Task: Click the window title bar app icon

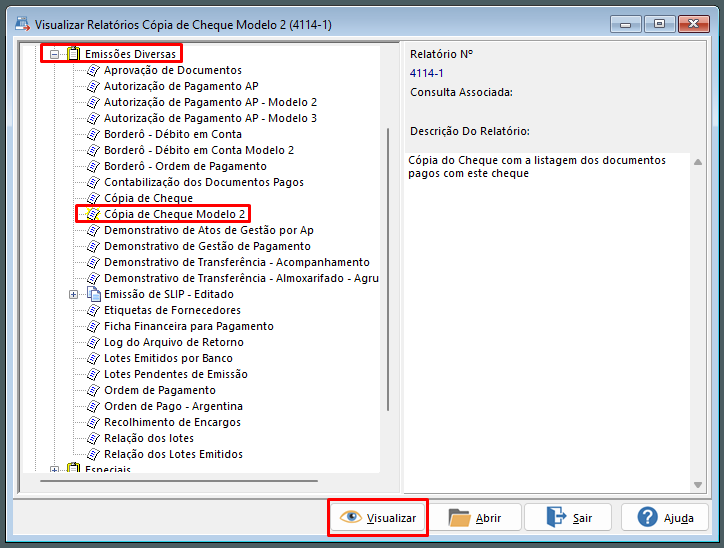Action: (x=23, y=24)
